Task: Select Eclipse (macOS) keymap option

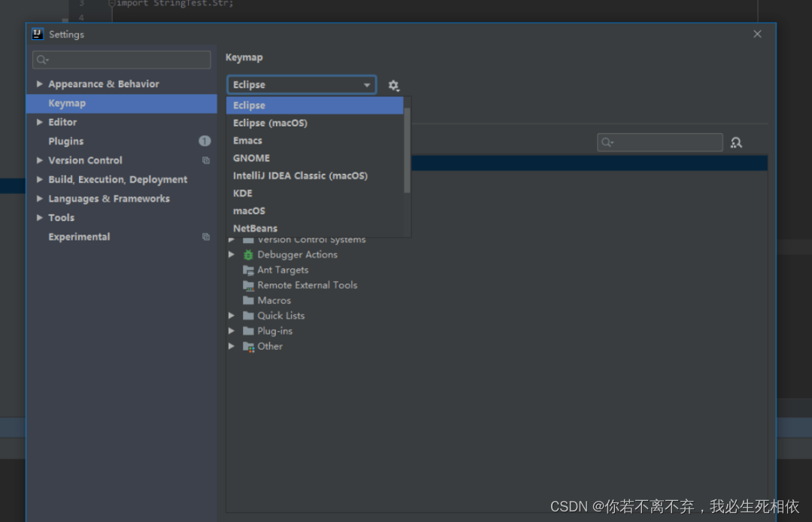Action: pos(315,123)
